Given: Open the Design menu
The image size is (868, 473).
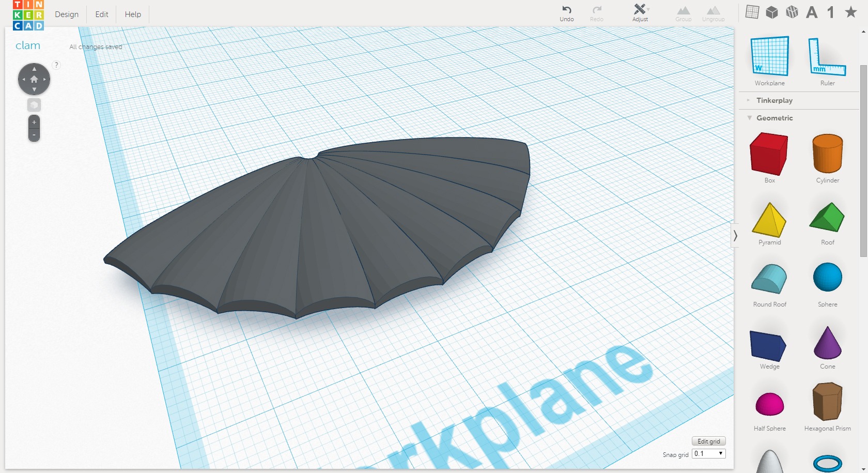Looking at the screenshot, I should (x=67, y=14).
